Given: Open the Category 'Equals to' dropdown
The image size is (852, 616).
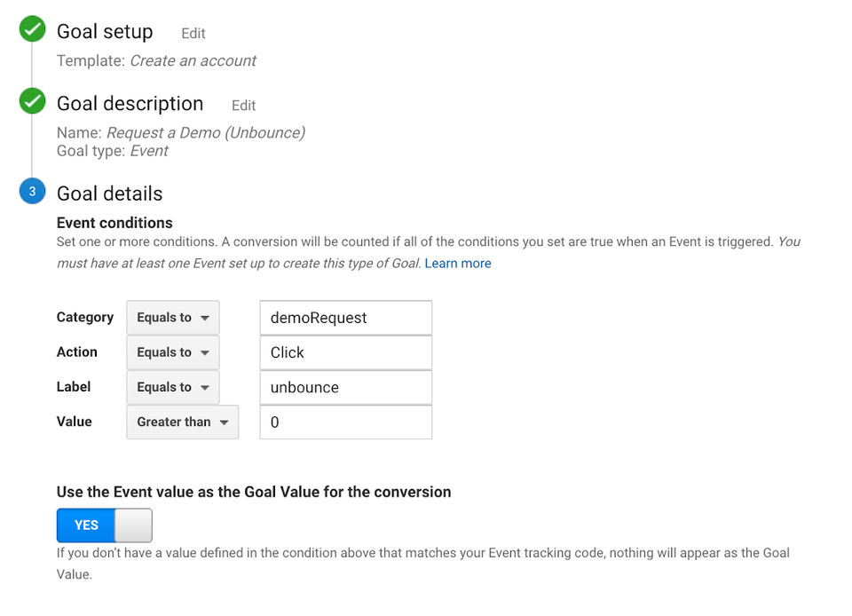Looking at the screenshot, I should click(173, 318).
